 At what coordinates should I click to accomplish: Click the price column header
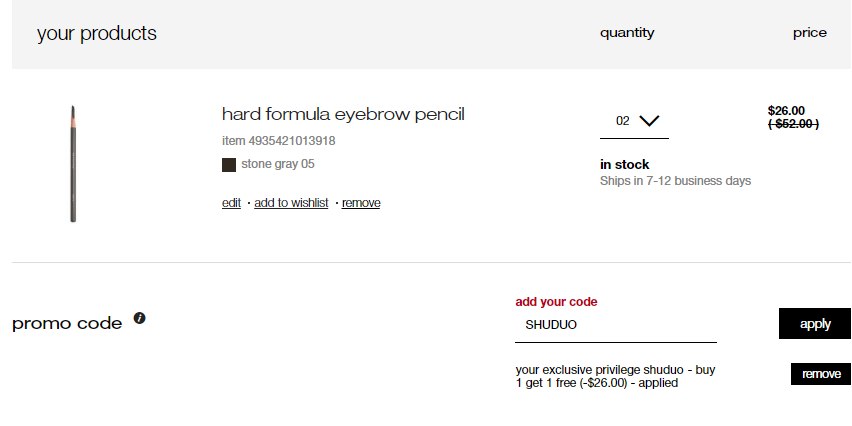point(810,33)
